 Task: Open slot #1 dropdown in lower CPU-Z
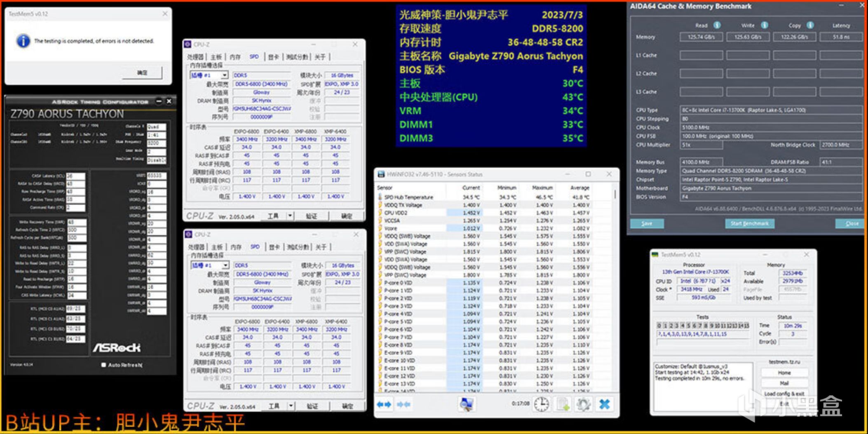(225, 265)
